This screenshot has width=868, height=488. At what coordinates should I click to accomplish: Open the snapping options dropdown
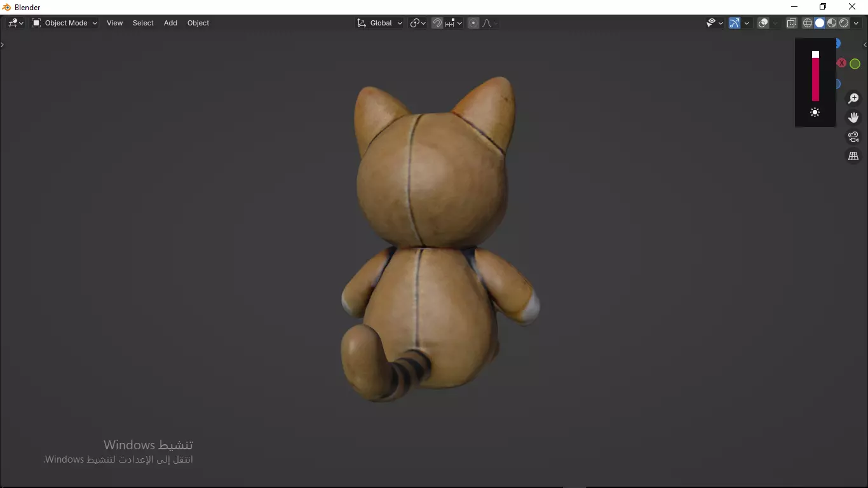coord(454,23)
